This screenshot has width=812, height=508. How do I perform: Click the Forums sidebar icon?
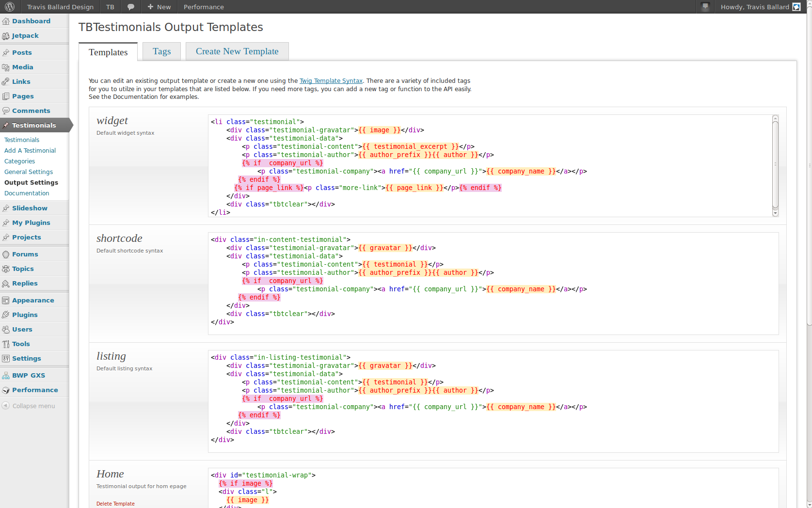point(6,254)
